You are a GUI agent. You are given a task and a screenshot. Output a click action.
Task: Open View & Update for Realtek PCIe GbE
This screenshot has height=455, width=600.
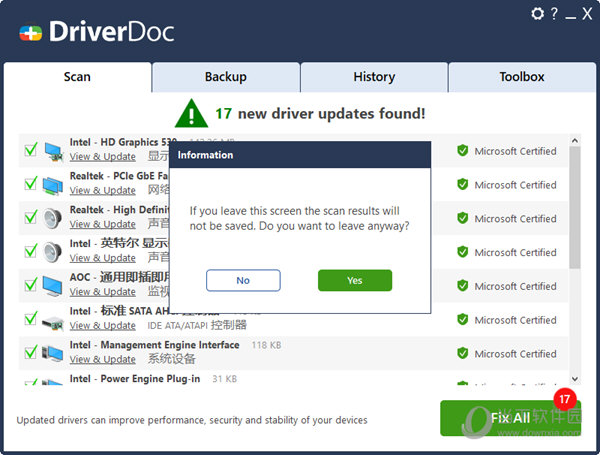pos(103,190)
